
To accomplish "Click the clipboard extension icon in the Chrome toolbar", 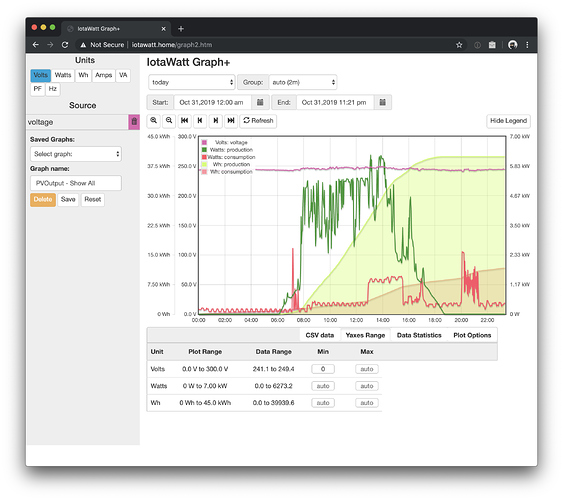I will (x=492, y=45).
